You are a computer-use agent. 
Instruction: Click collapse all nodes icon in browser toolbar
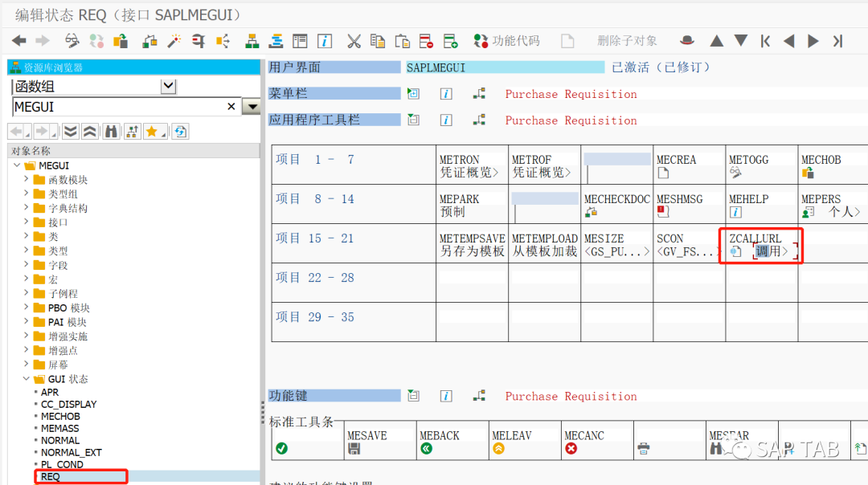[x=90, y=131]
